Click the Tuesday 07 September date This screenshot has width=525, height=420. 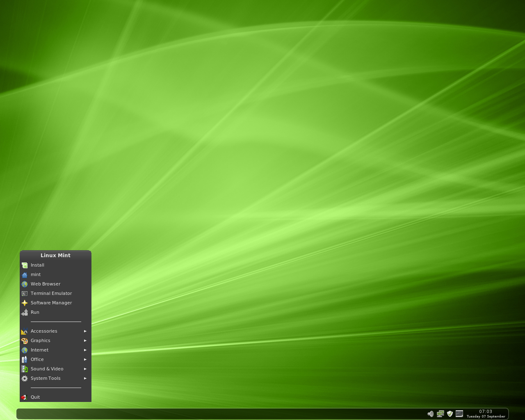coord(486,416)
